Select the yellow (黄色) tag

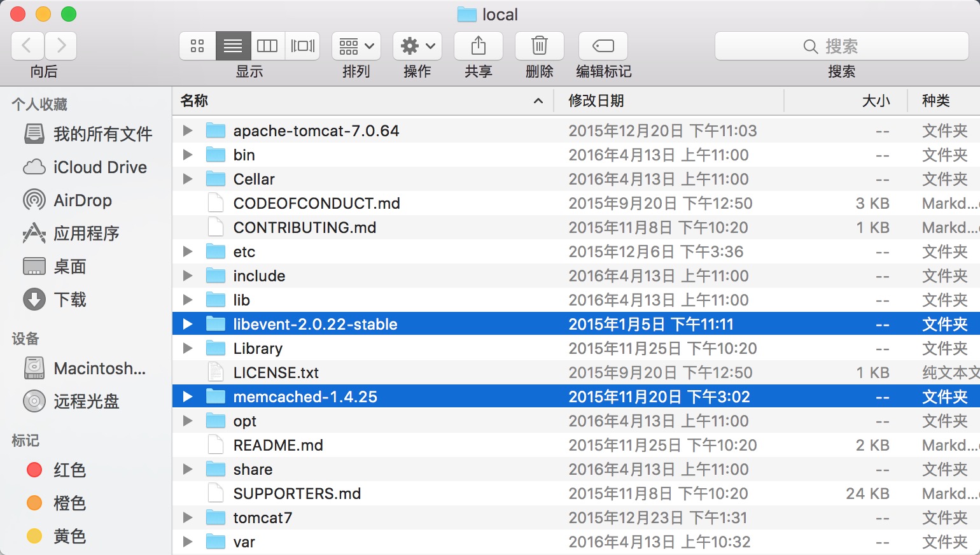pos(56,536)
